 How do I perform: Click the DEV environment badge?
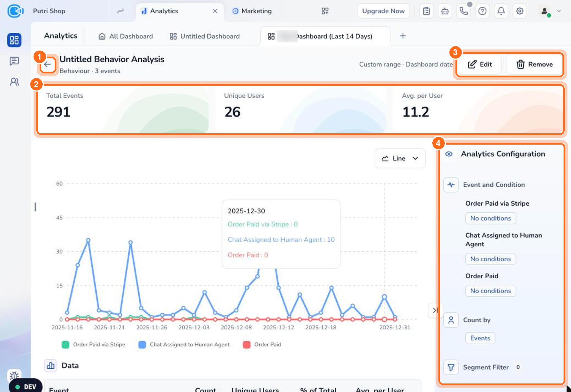pyautogui.click(x=26, y=387)
